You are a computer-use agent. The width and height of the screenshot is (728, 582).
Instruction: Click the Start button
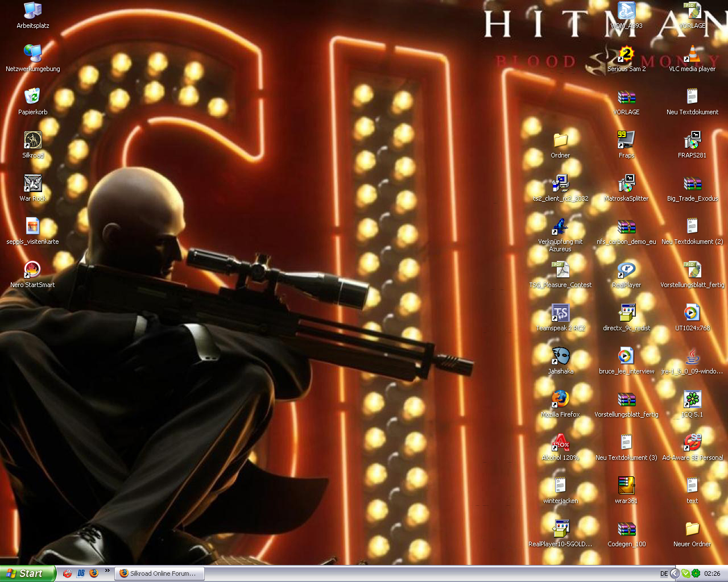coord(27,573)
